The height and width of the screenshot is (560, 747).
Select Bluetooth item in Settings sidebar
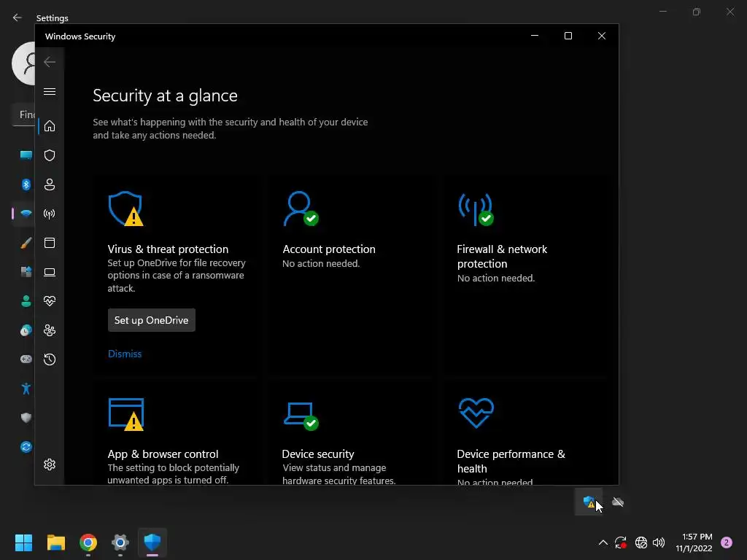tap(26, 184)
